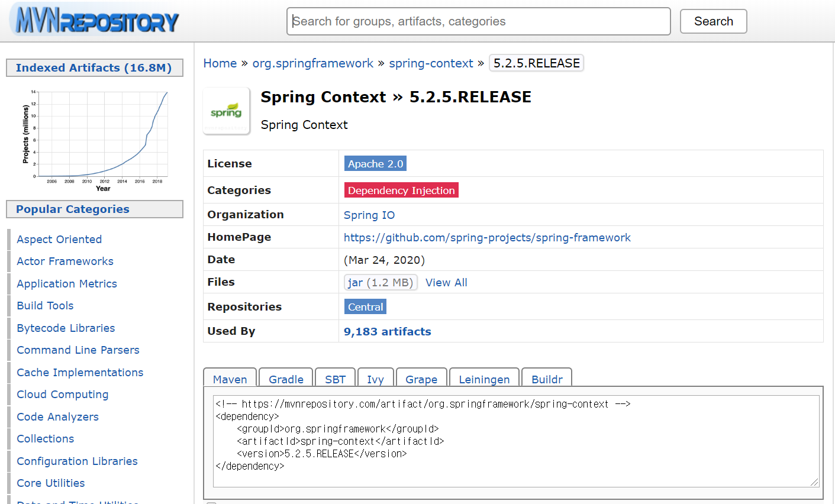Open Cloud Computing category
This screenshot has width=835, height=504.
click(x=63, y=395)
